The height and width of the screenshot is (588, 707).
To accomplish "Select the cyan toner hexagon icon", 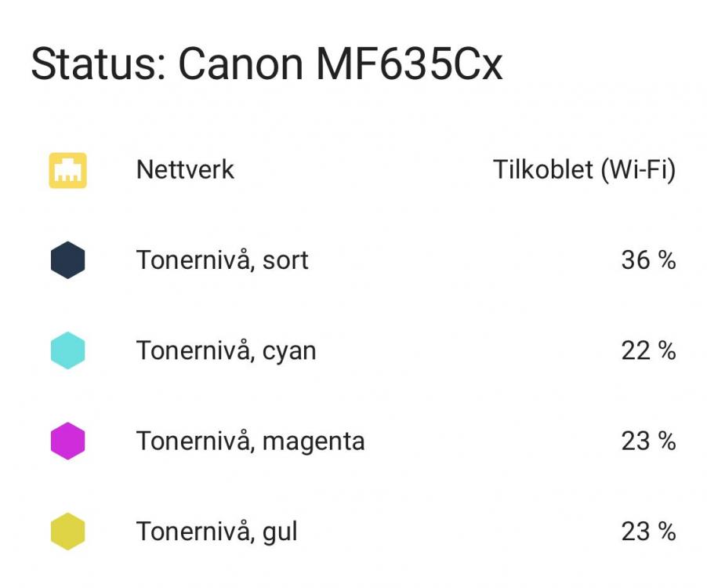I will pos(68,350).
